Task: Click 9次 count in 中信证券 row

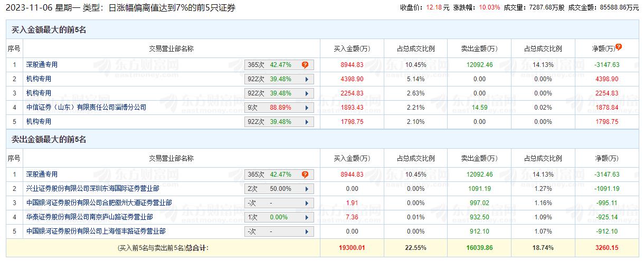Action: tap(252, 108)
